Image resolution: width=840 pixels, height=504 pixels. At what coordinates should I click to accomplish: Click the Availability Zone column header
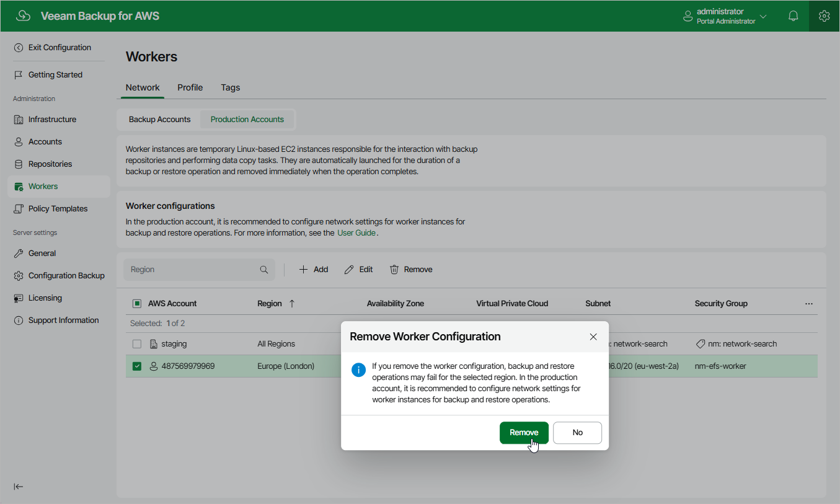coord(396,304)
